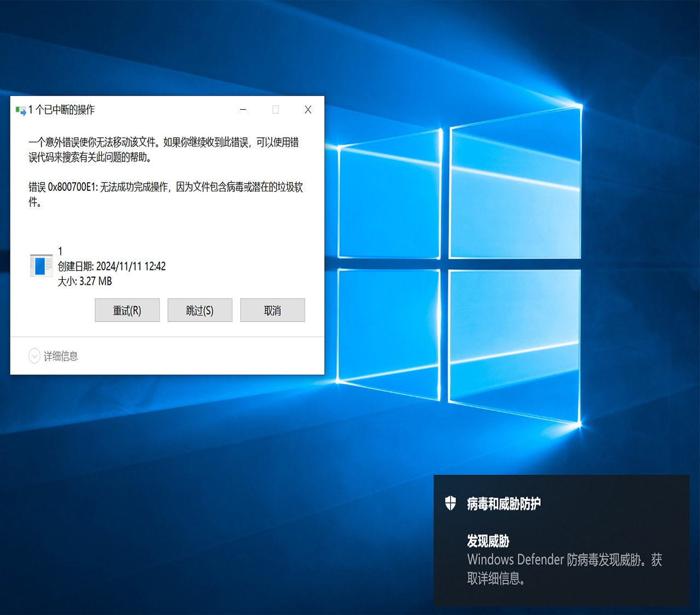
Task: Select the error code 0x800700E1 text
Action: (x=72, y=187)
